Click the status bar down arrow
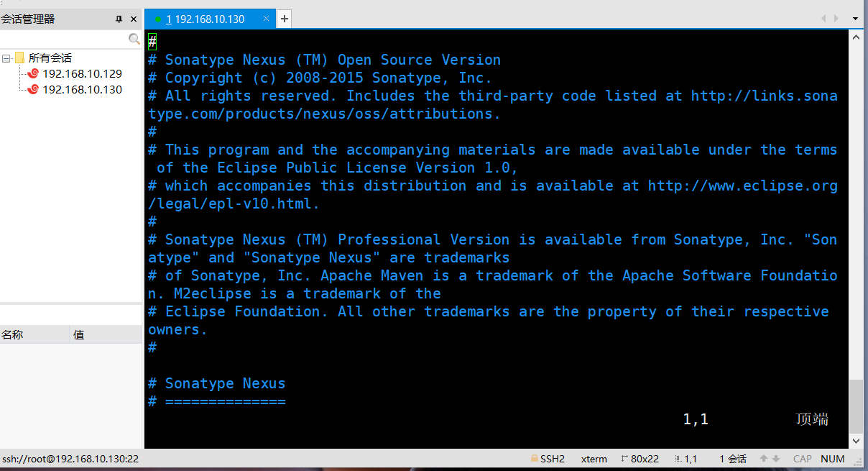The width and height of the screenshot is (868, 471). [776, 459]
